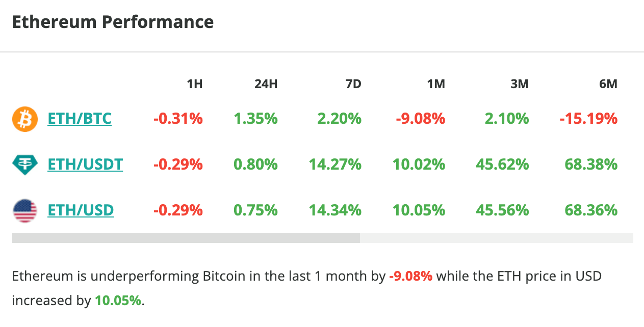Click ETH/BTC 6M value -15.19%

(x=588, y=119)
